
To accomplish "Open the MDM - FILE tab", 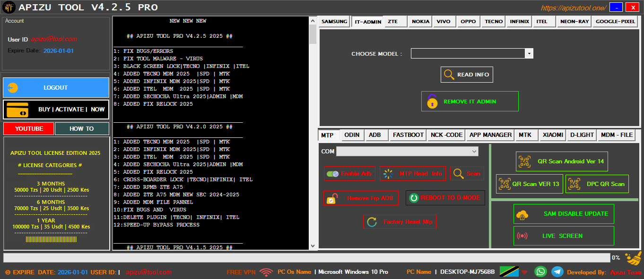I will click(617, 135).
